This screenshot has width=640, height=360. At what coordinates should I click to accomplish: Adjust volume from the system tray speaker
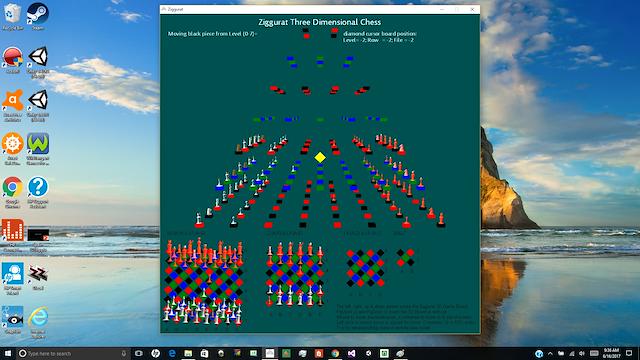[582, 353]
